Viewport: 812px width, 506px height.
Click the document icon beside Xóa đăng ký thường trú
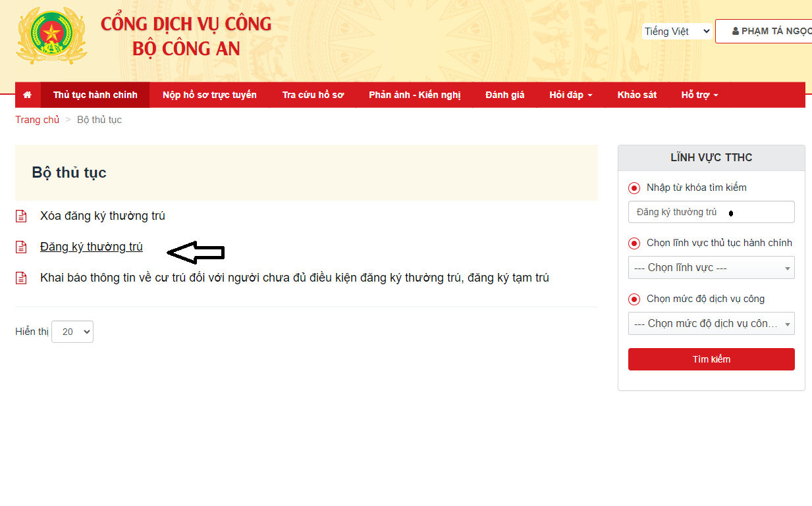click(22, 216)
